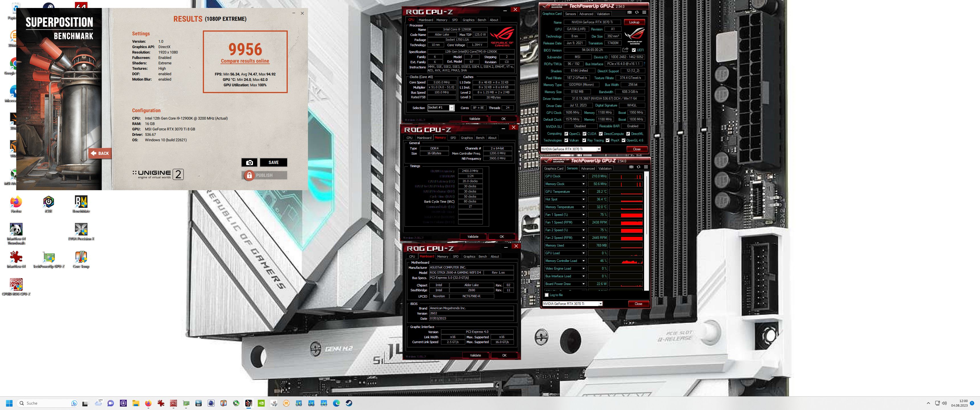Click Validate in the CPU-Z Mainboard window

(475, 355)
